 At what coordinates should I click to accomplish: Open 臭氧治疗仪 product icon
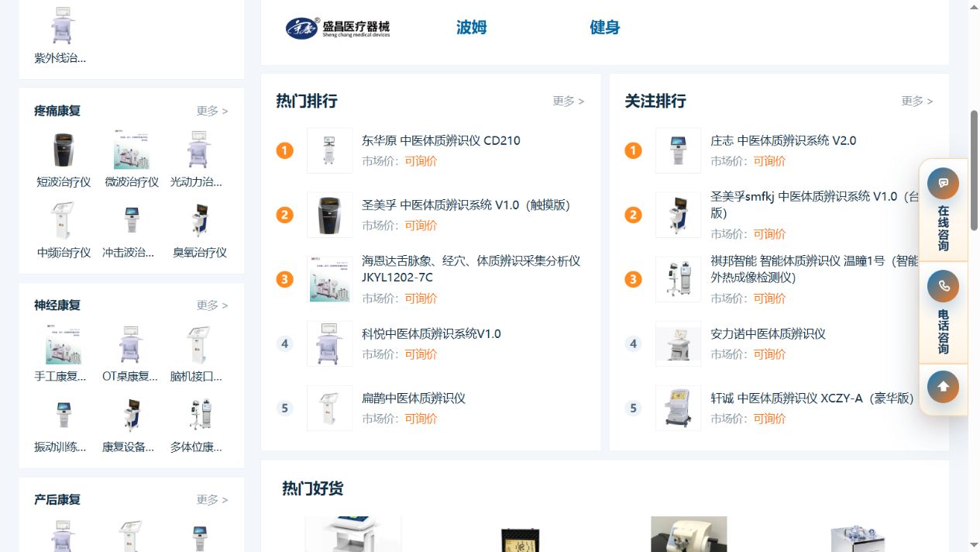click(199, 221)
